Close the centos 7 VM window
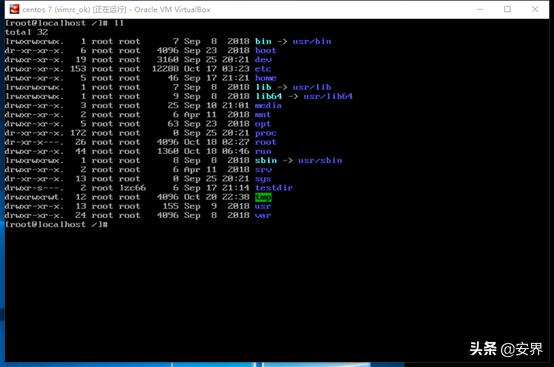 (x=535, y=9)
